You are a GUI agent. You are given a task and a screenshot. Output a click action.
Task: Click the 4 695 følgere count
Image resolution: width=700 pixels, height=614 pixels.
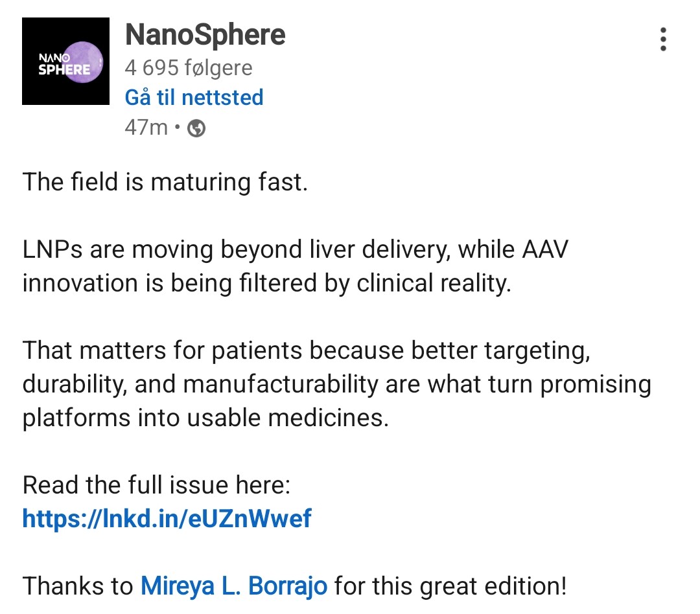[x=188, y=67]
